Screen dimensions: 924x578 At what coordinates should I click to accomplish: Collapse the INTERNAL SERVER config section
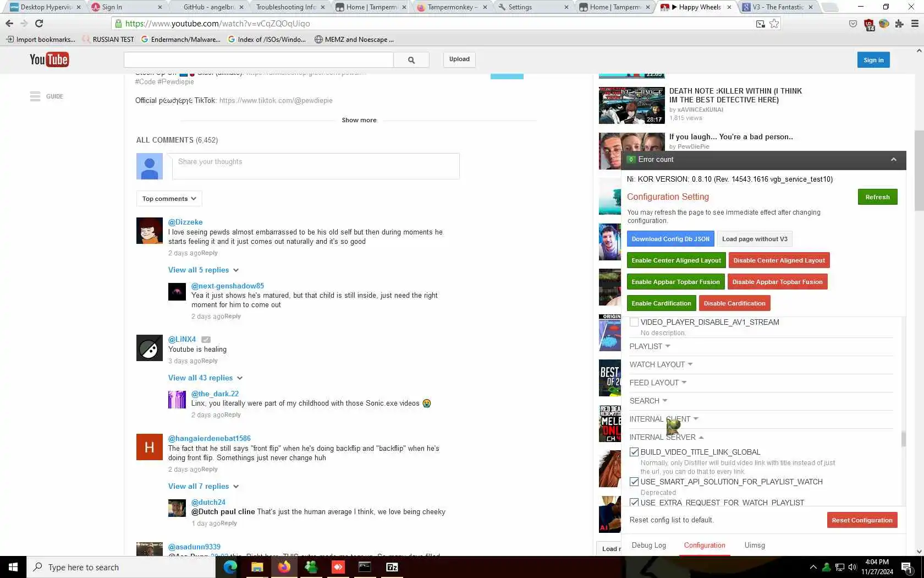point(667,437)
